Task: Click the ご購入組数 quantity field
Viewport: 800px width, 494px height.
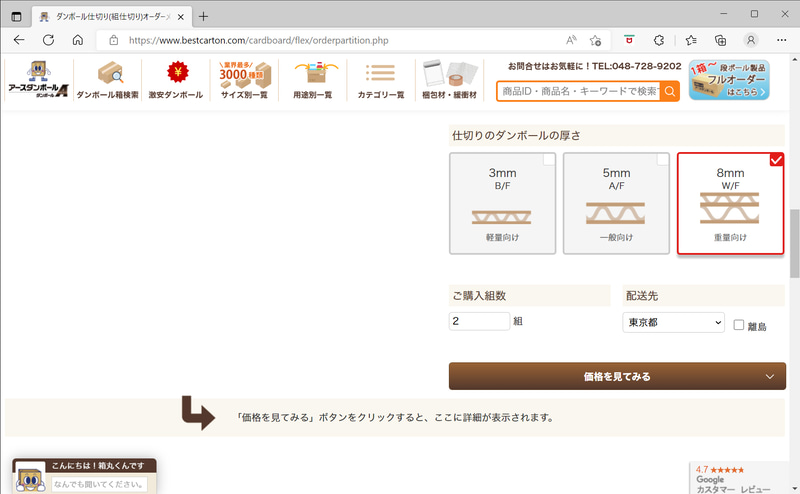Action: point(480,321)
